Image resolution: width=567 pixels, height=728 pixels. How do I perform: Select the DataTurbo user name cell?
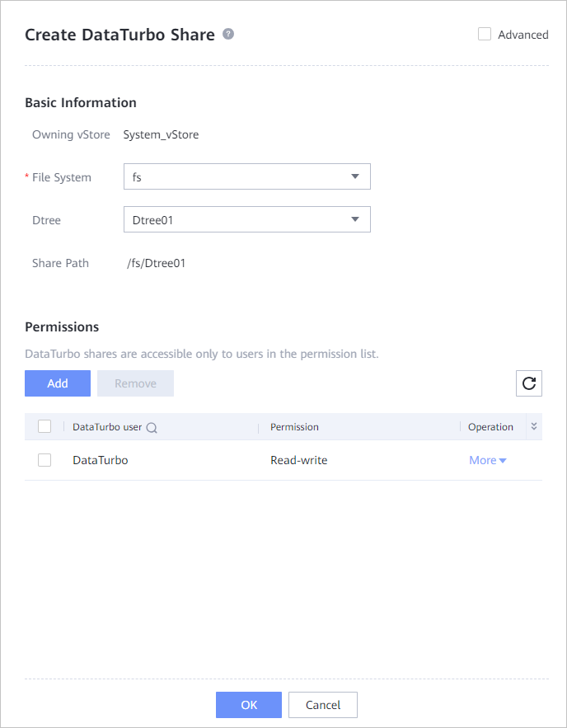(x=101, y=460)
